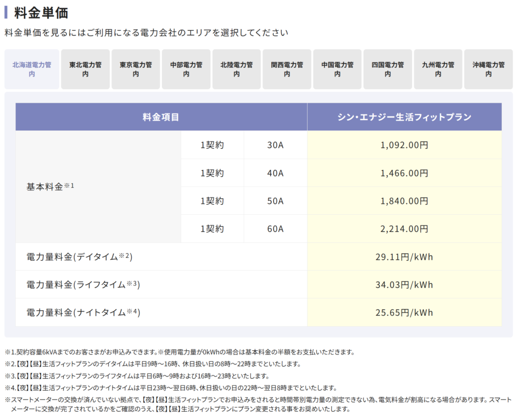Select the 四国電力管内 area tab

[387, 69]
